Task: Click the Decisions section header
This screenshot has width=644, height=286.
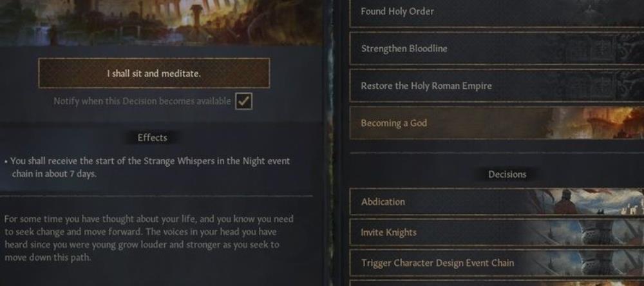Action: tap(507, 174)
